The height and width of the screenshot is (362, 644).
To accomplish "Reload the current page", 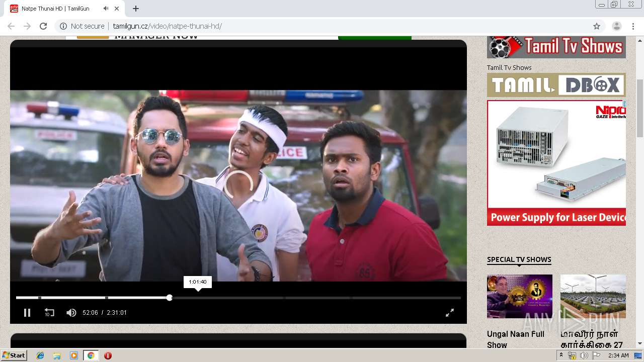I will pos(43,26).
